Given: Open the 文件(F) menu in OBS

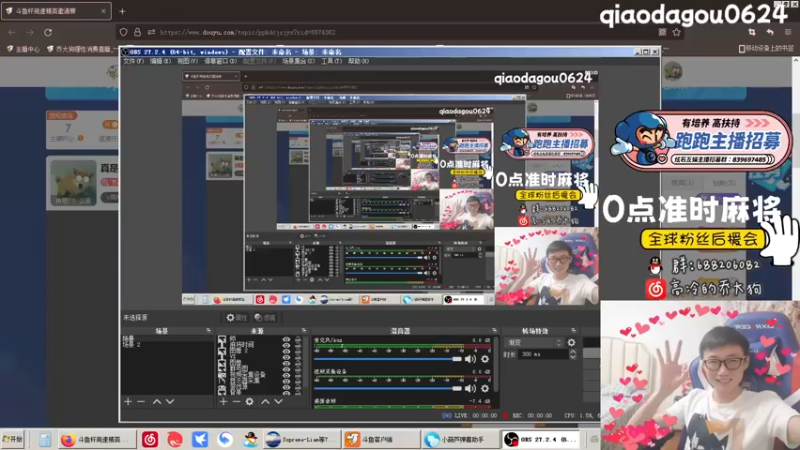Looking at the screenshot, I should tap(133, 61).
